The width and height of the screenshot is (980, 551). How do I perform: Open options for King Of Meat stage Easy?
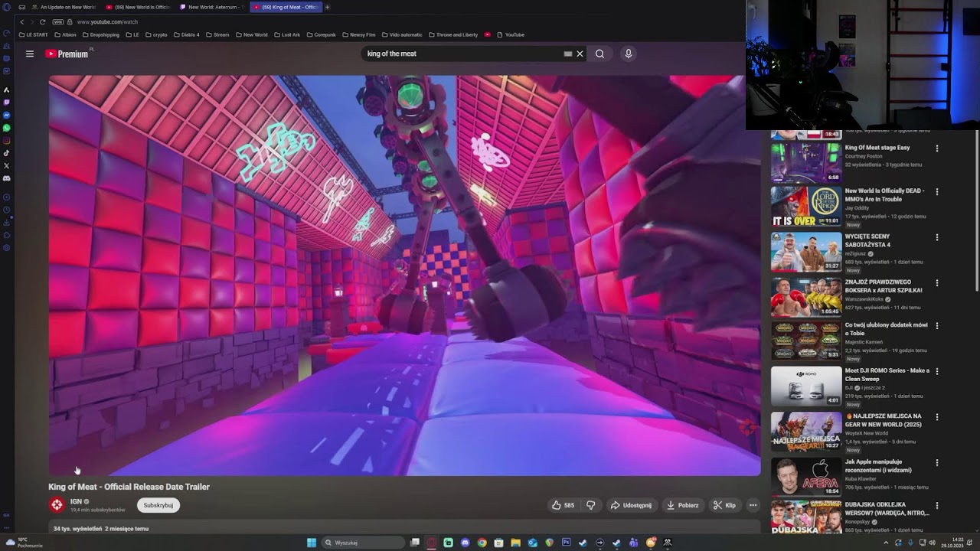pyautogui.click(x=936, y=148)
